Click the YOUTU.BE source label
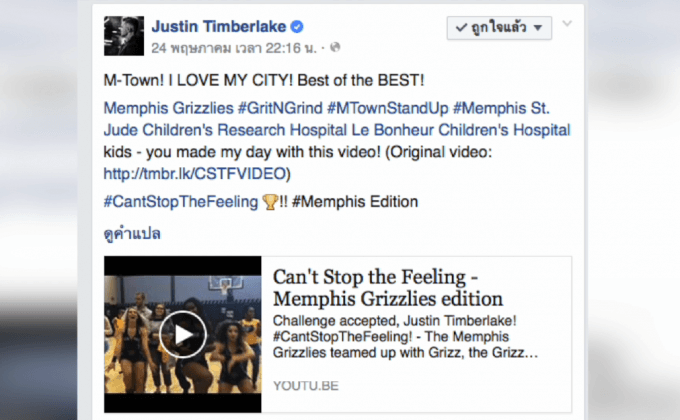Image resolution: width=680 pixels, height=420 pixels. (x=306, y=386)
